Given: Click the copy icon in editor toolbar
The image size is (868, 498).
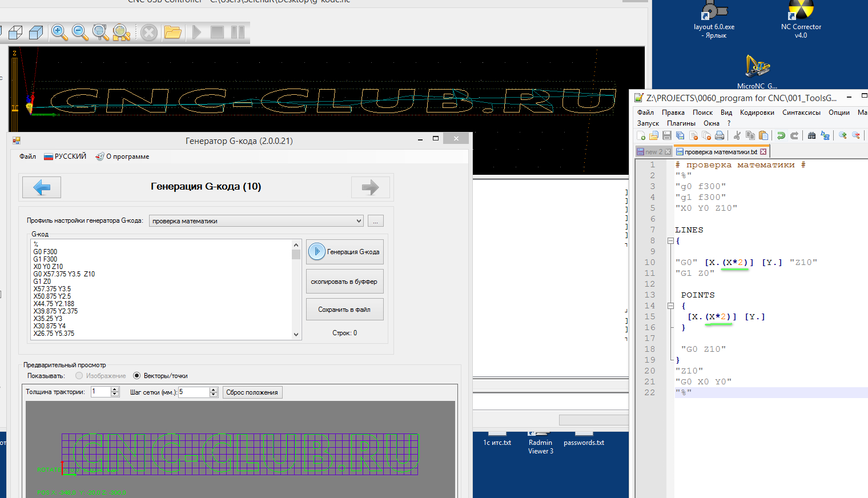Looking at the screenshot, I should [750, 136].
